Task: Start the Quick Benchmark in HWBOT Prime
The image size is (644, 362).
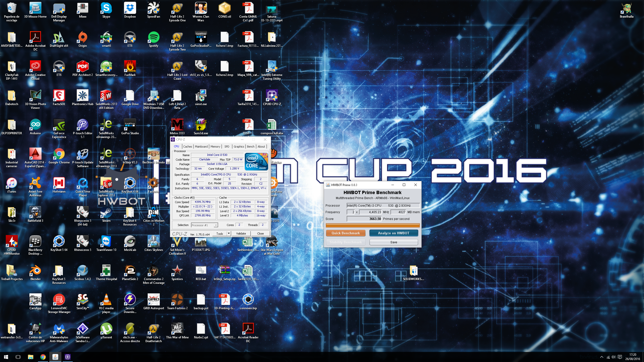Action: pyautogui.click(x=346, y=233)
